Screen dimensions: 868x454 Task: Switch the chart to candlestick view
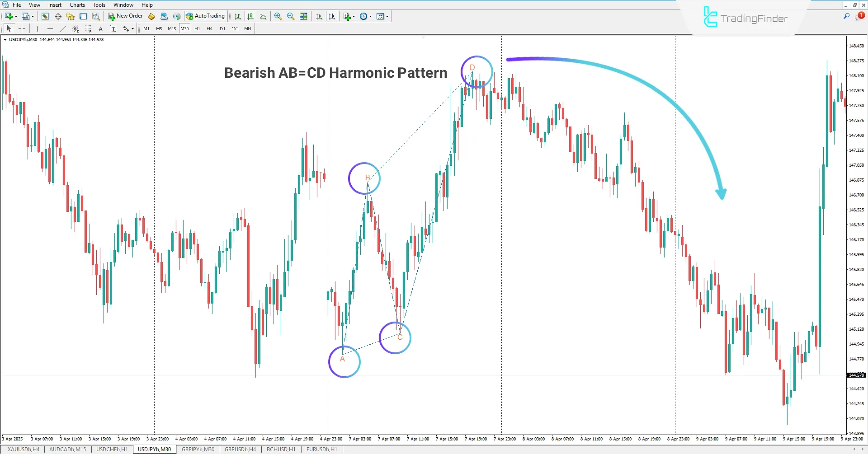pyautogui.click(x=250, y=16)
